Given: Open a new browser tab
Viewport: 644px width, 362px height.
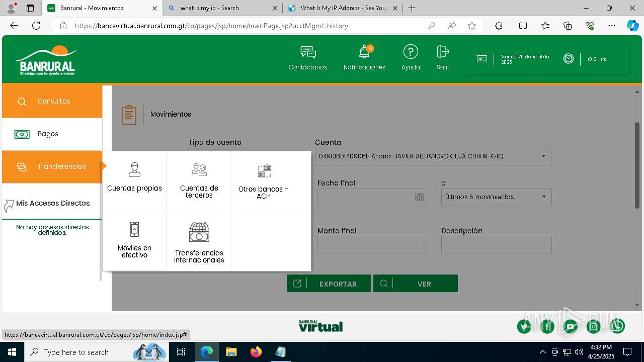Looking at the screenshot, I should coord(412,8).
